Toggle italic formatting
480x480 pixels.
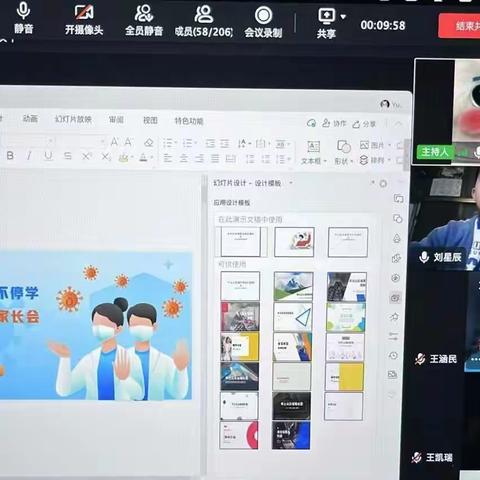pos(29,155)
